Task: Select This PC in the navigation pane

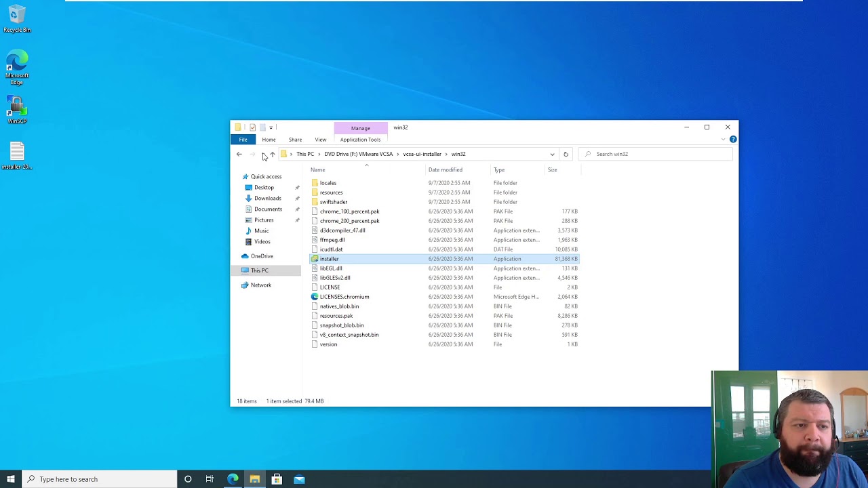Action: point(260,270)
